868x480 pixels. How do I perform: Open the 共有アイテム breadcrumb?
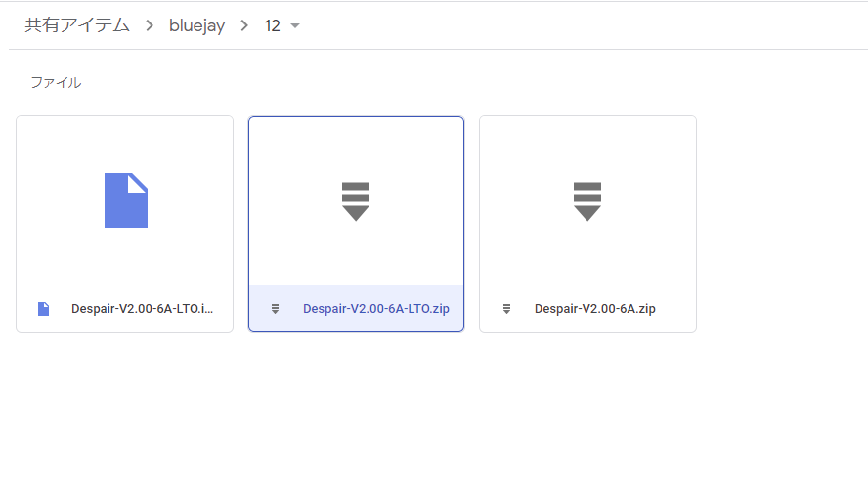click(x=77, y=25)
